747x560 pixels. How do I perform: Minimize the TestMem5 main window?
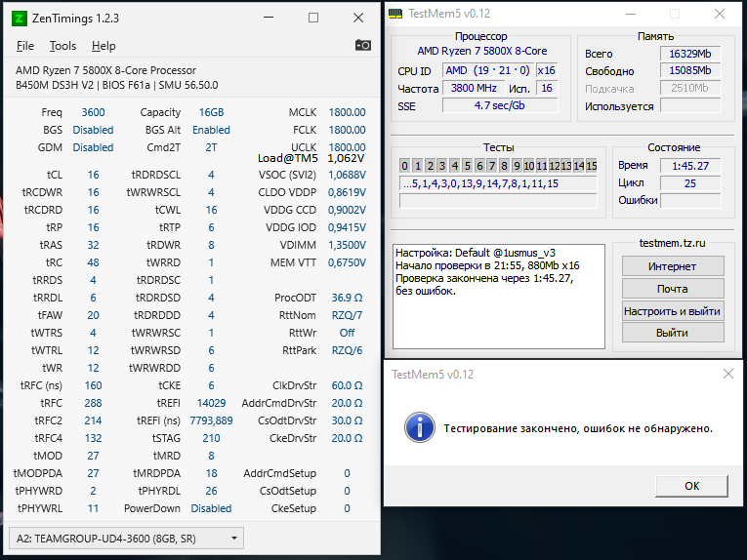pyautogui.click(x=631, y=14)
